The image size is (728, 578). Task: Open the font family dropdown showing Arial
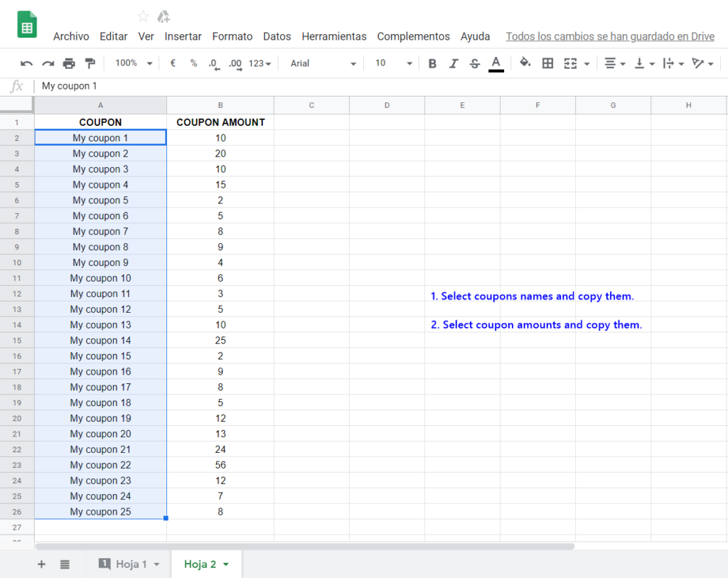pyautogui.click(x=320, y=63)
